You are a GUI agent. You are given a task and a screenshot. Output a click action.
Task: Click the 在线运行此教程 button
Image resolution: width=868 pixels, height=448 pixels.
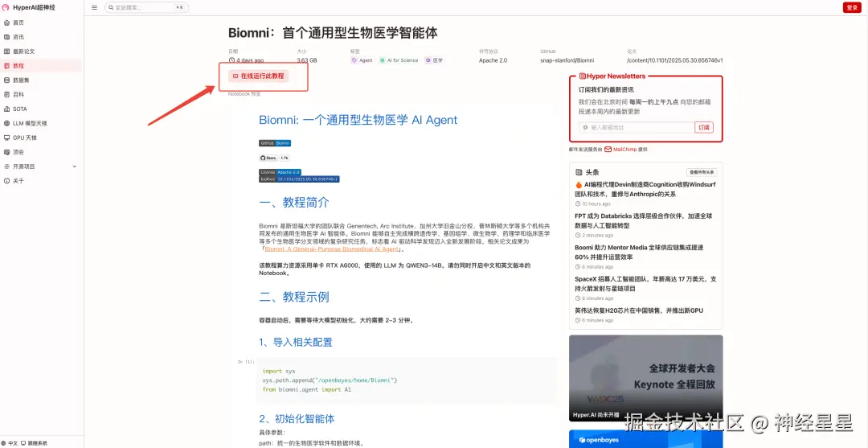pos(259,76)
